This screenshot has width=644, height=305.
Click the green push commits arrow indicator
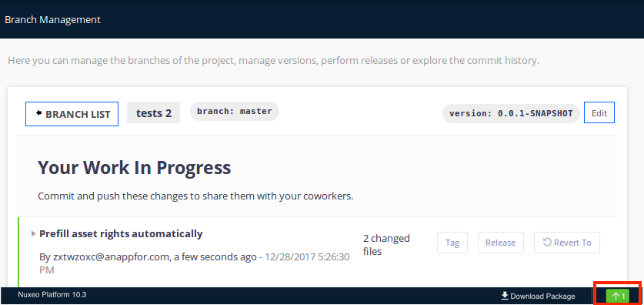[x=617, y=296]
